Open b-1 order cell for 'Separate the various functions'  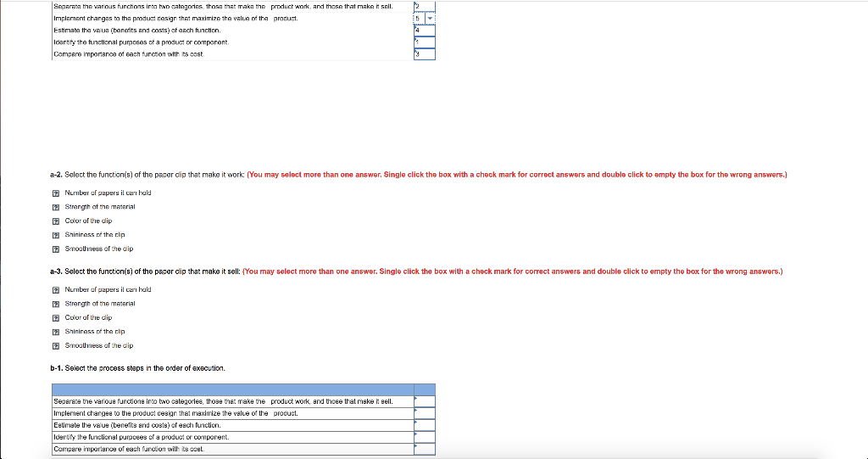coord(425,401)
